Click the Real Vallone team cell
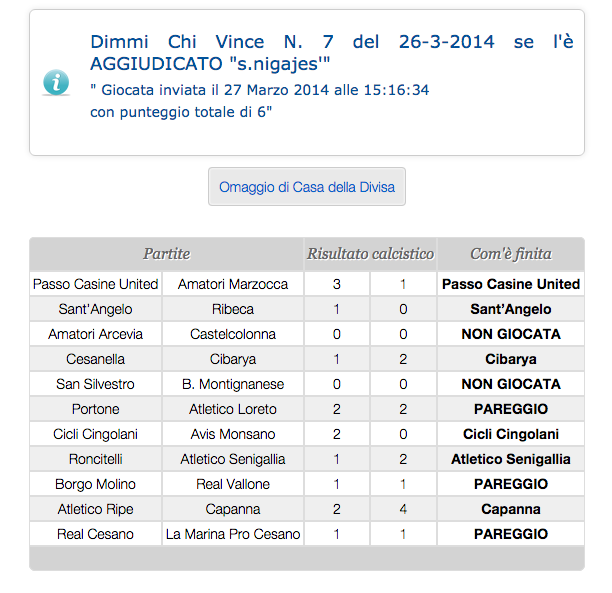The height and width of the screenshot is (593, 612). (x=233, y=484)
